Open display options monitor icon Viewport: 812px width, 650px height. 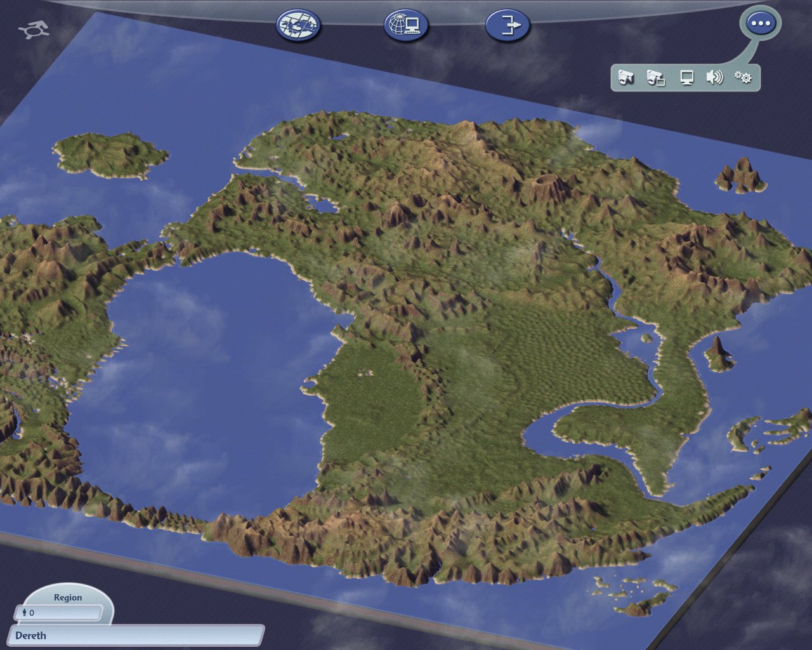point(686,77)
